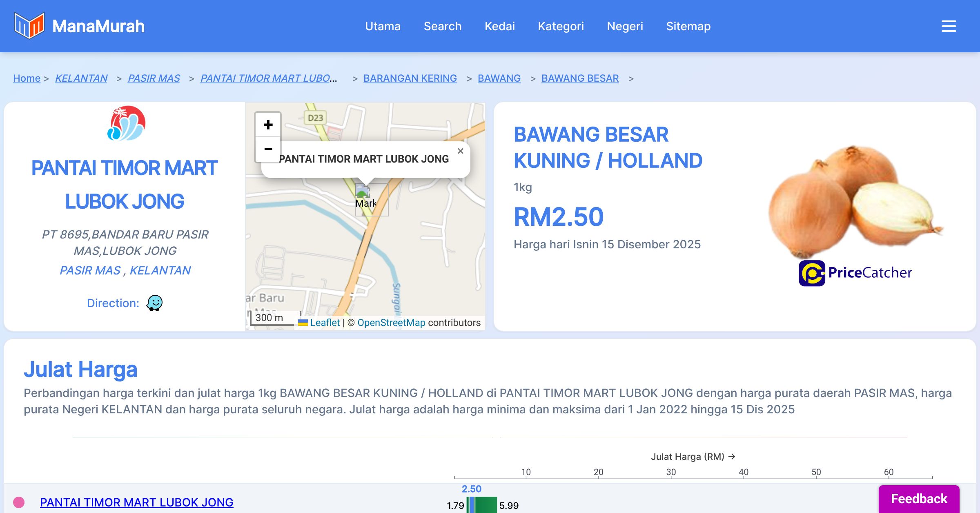Open the Sitemap page

pyautogui.click(x=688, y=26)
